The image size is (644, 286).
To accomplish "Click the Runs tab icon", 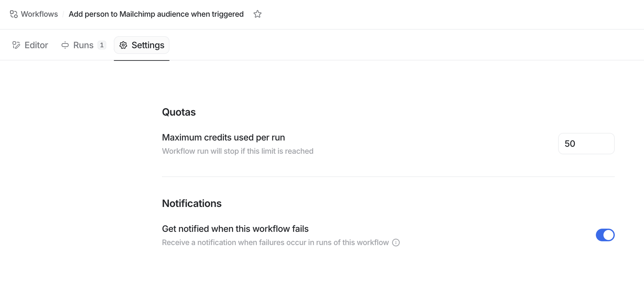I will point(65,45).
